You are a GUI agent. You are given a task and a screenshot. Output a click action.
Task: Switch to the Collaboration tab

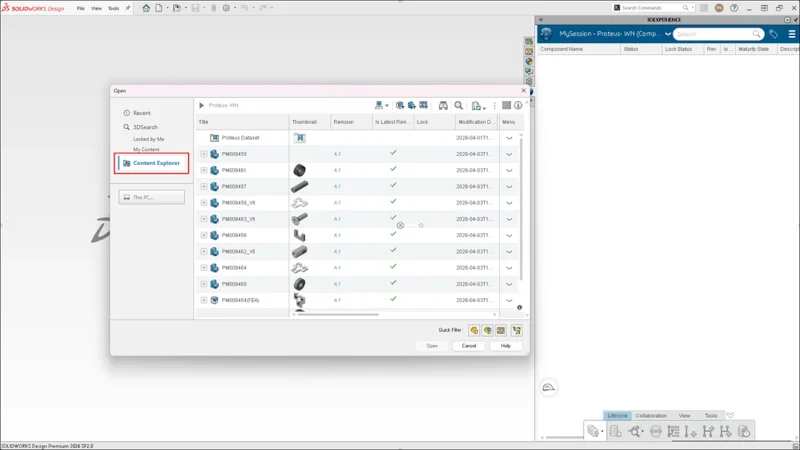tap(651, 416)
